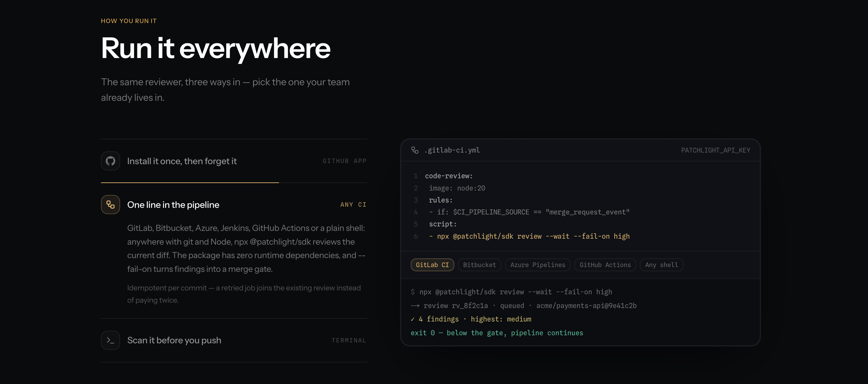Click the HOW YOU RUN IT eyebrow label
The height and width of the screenshot is (384, 868).
point(129,21)
